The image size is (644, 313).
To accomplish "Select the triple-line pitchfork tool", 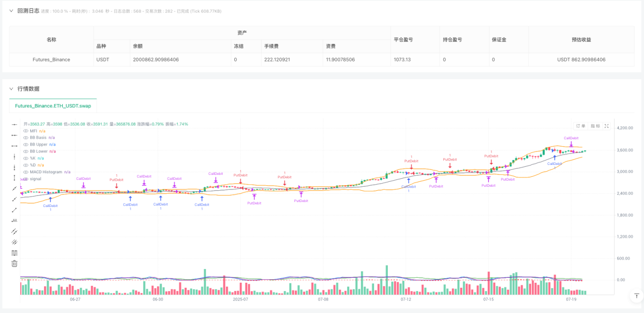I will pyautogui.click(x=14, y=242).
